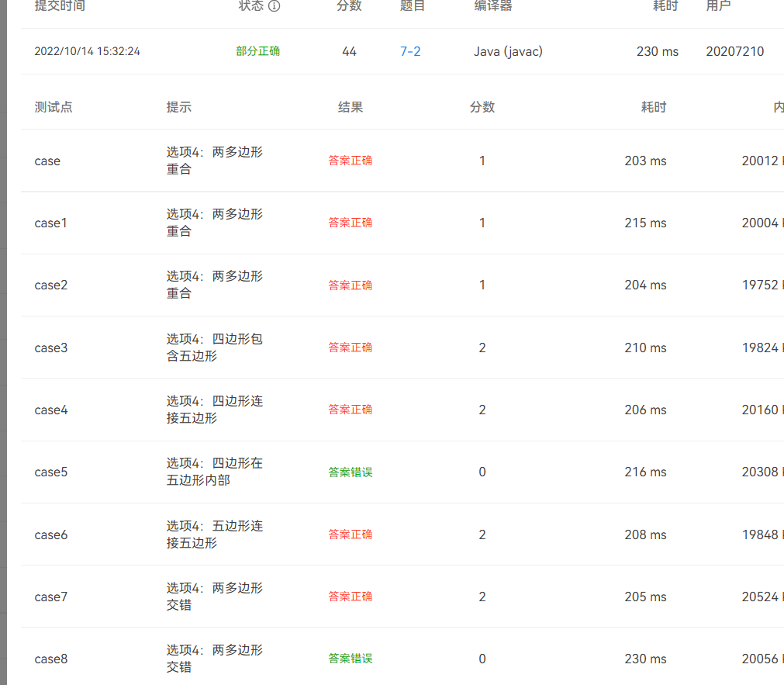Click the total score 44

(349, 51)
